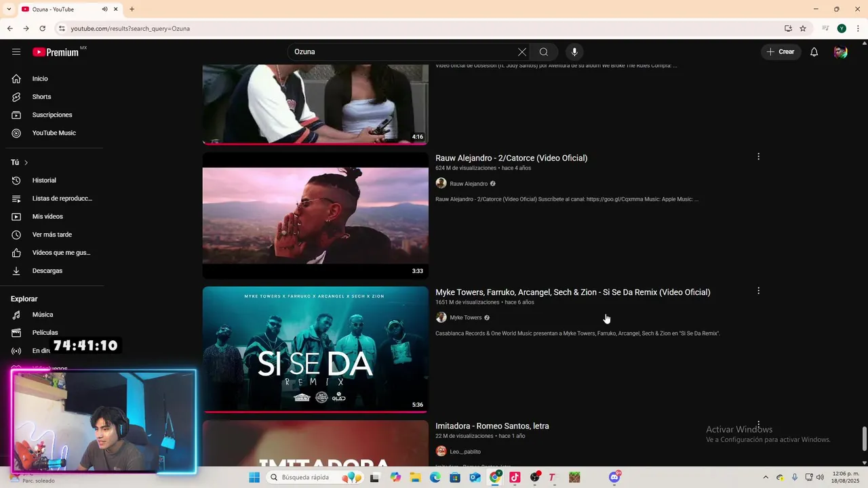
Task: View site information icon in address bar
Action: (x=61, y=28)
